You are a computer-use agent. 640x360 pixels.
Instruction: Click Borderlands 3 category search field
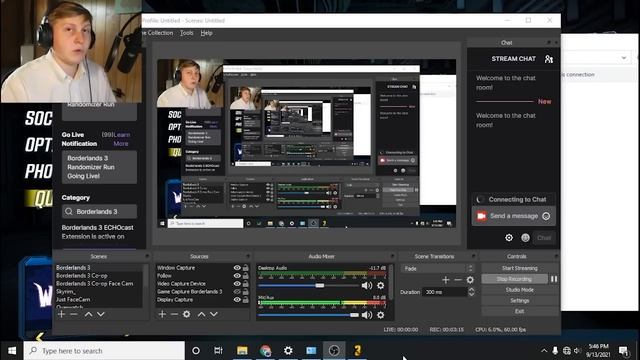[x=99, y=211]
